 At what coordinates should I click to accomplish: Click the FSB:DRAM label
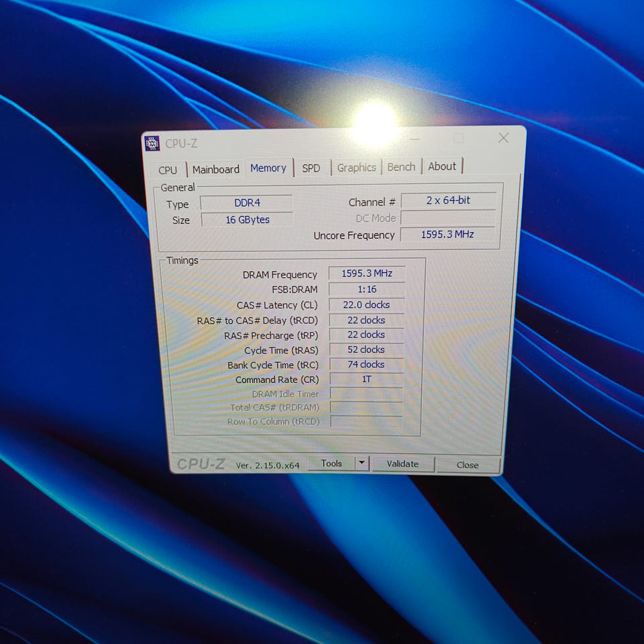point(295,290)
